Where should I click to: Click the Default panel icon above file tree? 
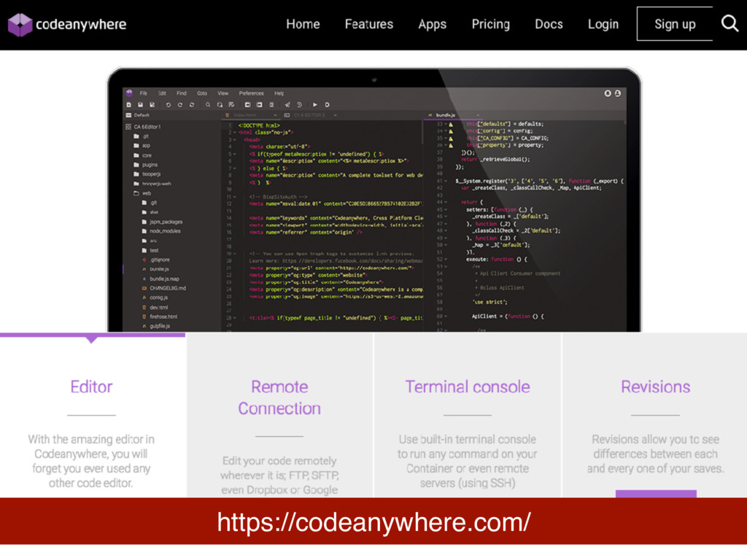click(128, 115)
